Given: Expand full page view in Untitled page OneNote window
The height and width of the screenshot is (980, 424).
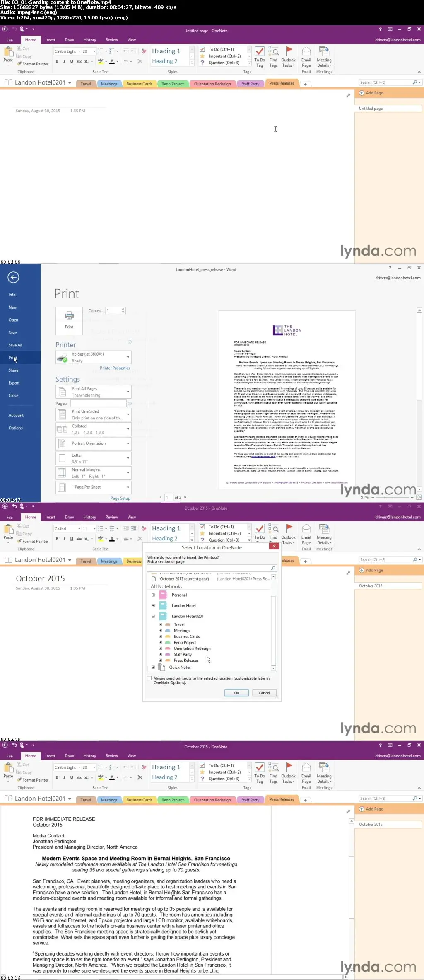Looking at the screenshot, I should 348,96.
